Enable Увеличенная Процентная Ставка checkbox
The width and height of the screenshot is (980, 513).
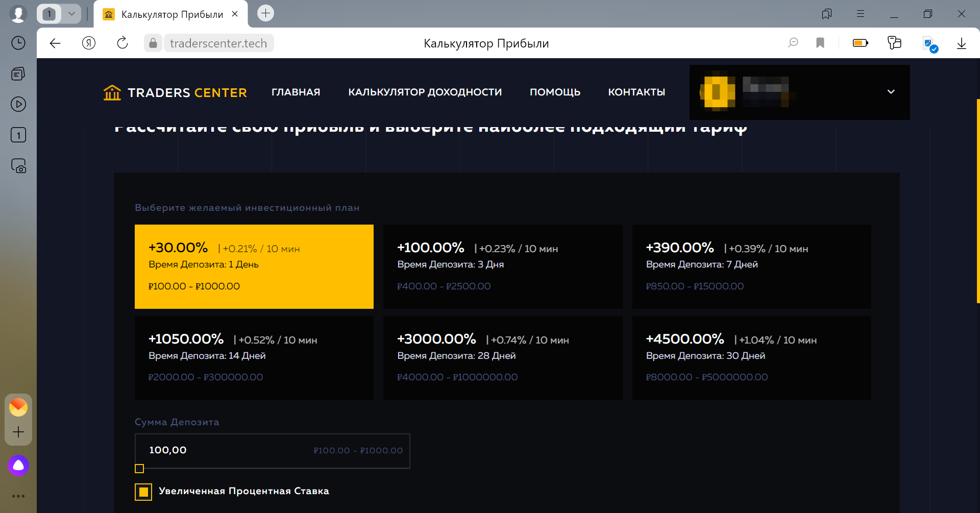(x=143, y=492)
